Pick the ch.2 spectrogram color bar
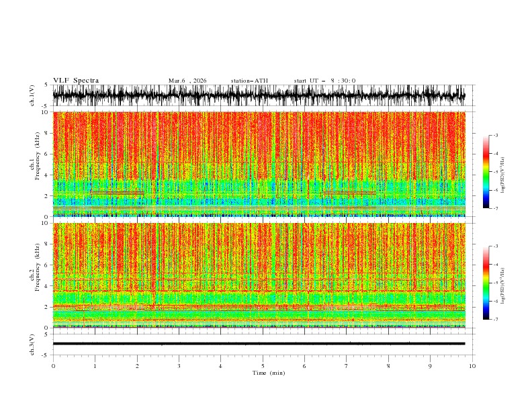This screenshot has width=532, height=411. [486, 283]
